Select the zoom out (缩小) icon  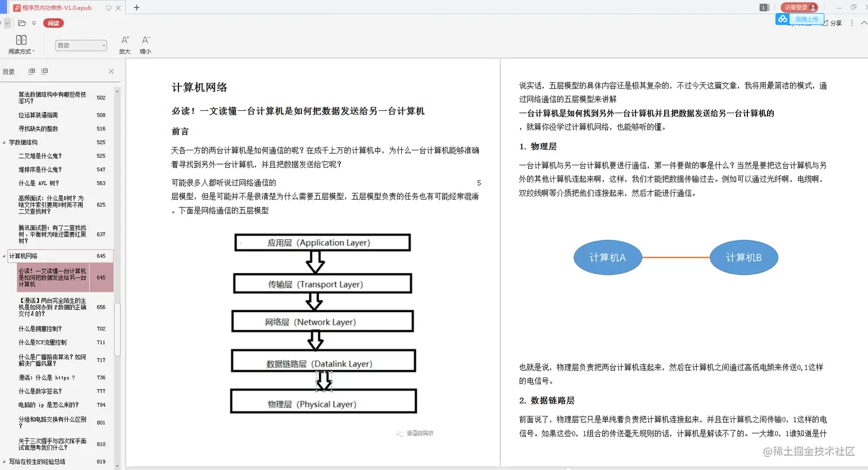tap(145, 40)
